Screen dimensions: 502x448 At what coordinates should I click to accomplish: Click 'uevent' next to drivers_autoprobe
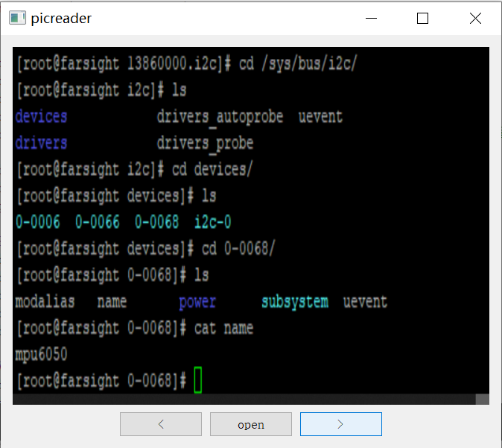tap(320, 116)
